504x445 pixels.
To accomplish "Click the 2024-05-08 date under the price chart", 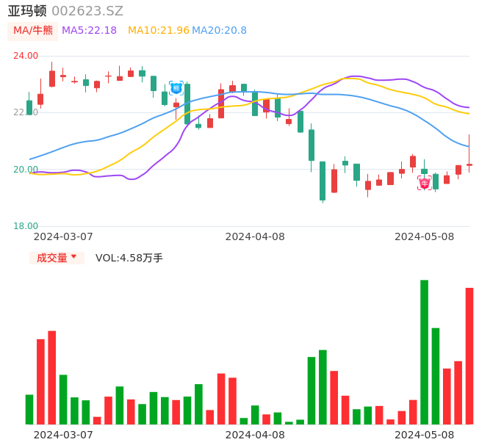I will pos(424,236).
